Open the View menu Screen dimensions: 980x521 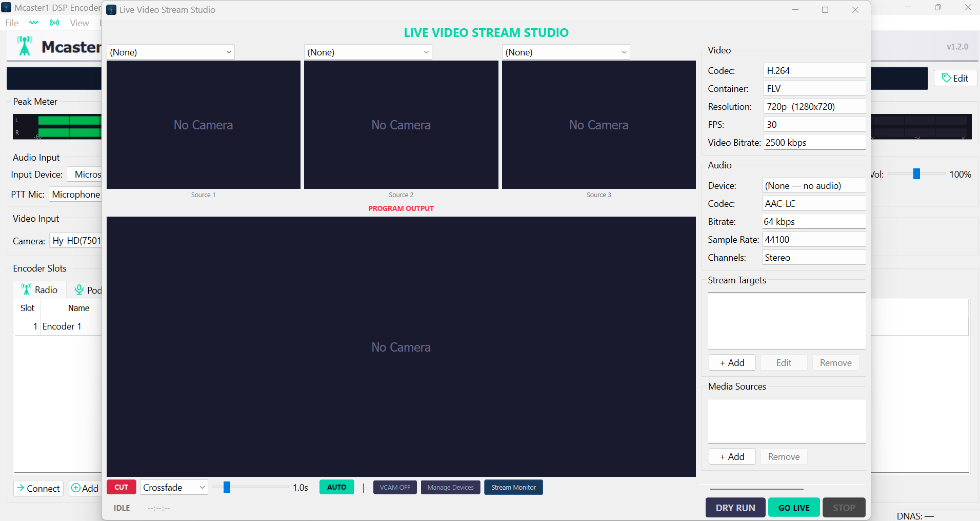click(x=79, y=23)
